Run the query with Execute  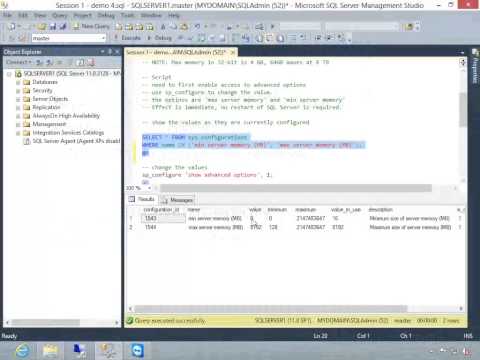(127, 38)
